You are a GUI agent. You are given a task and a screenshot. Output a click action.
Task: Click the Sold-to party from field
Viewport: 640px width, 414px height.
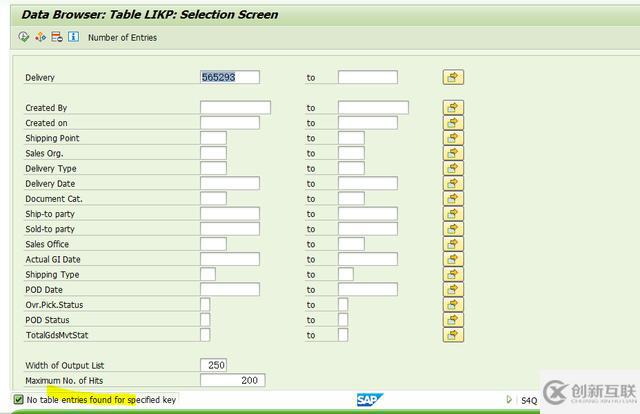coord(230,229)
